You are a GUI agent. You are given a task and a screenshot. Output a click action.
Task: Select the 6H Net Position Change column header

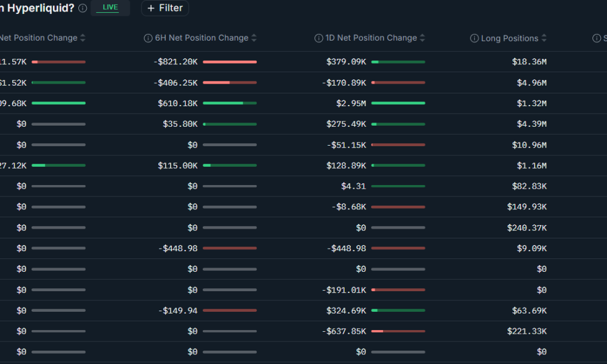[200, 38]
